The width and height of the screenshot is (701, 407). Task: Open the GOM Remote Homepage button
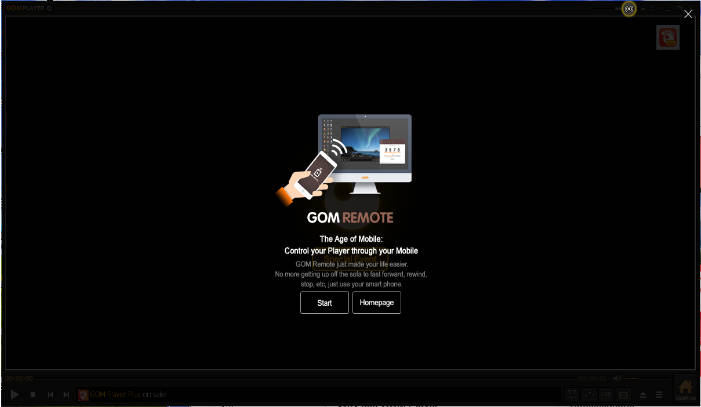coord(376,302)
